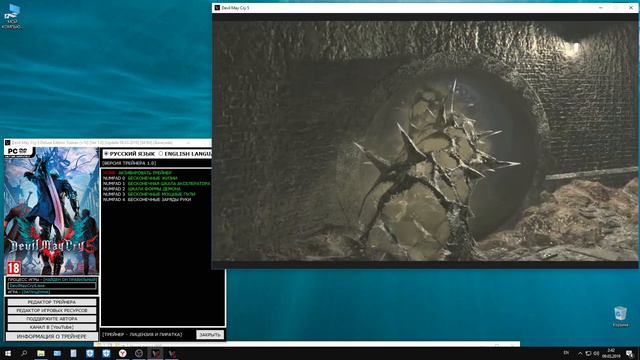Open РЕДАКТОР ИГРОВЫХ РЕСУРСОВ

(52, 310)
